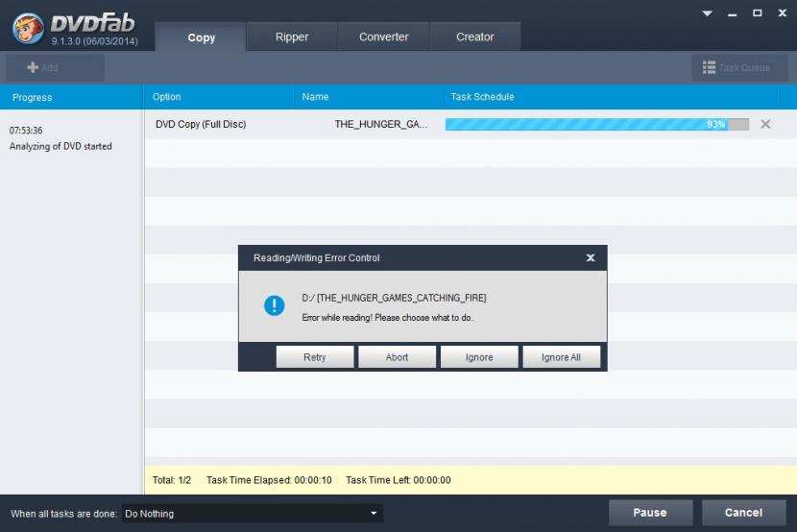Click the Total: 1/2 status text
This screenshot has height=532, width=797.
pyautogui.click(x=172, y=480)
